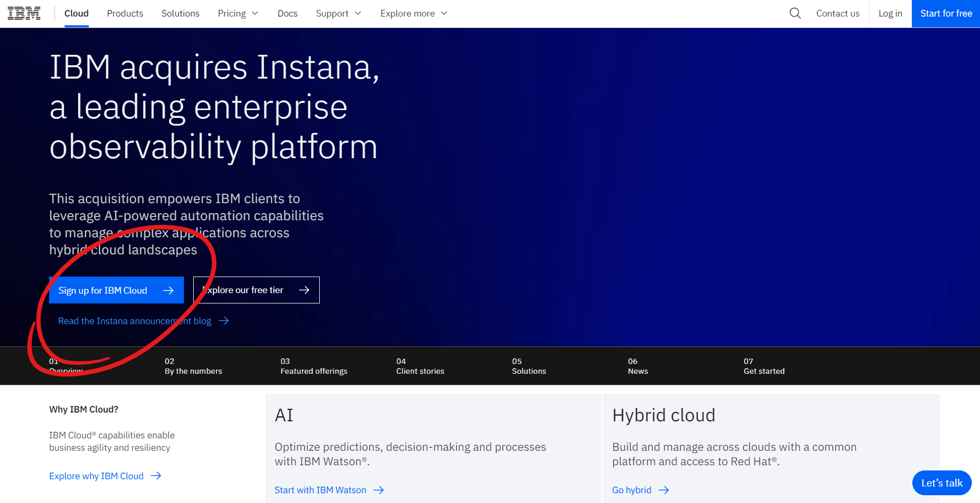
Task: Expand the Support dropdown chevron
Action: [358, 13]
